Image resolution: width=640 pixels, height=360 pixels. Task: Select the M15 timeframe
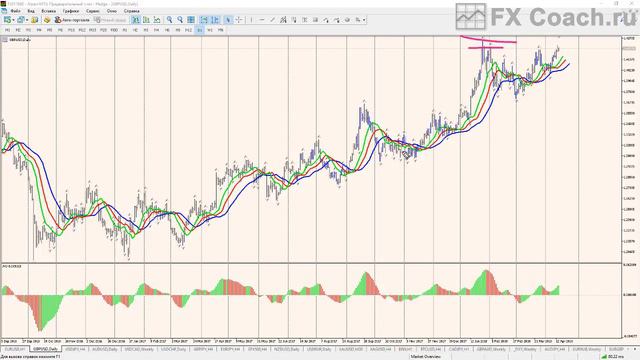tap(93, 30)
